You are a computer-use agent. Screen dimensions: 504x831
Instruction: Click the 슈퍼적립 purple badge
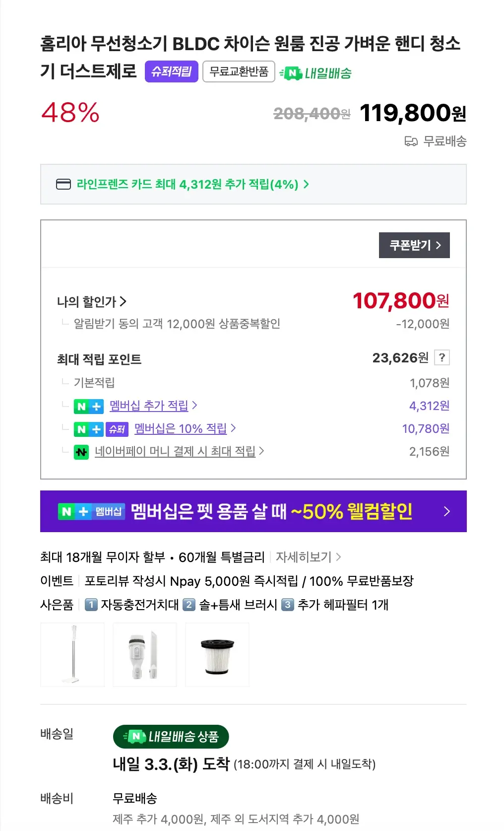(171, 71)
